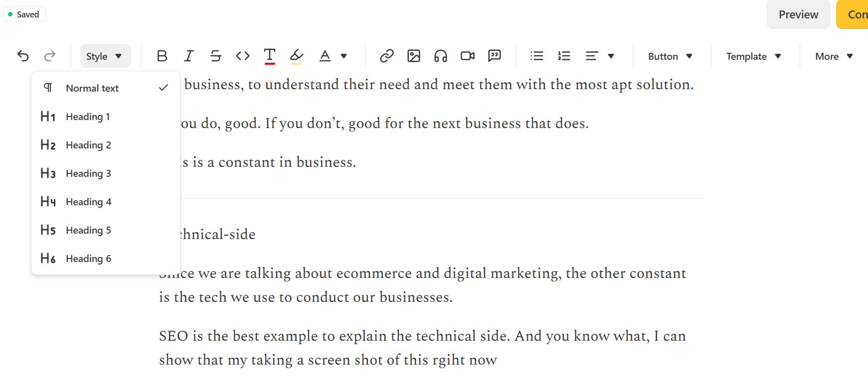868x390 pixels.
Task: Pick text color with the A icon
Action: point(325,56)
